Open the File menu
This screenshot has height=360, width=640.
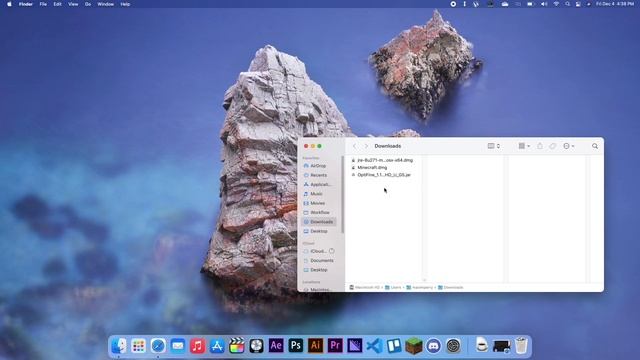[43, 4]
